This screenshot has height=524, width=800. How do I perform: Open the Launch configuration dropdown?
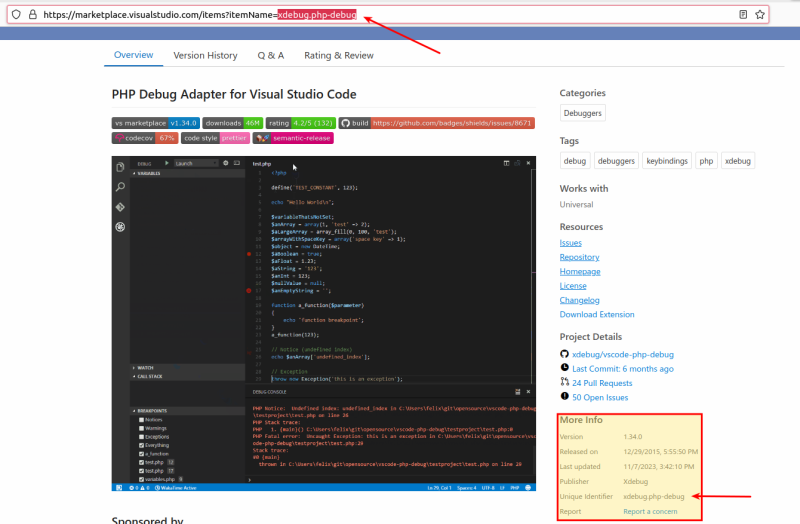click(x=196, y=163)
